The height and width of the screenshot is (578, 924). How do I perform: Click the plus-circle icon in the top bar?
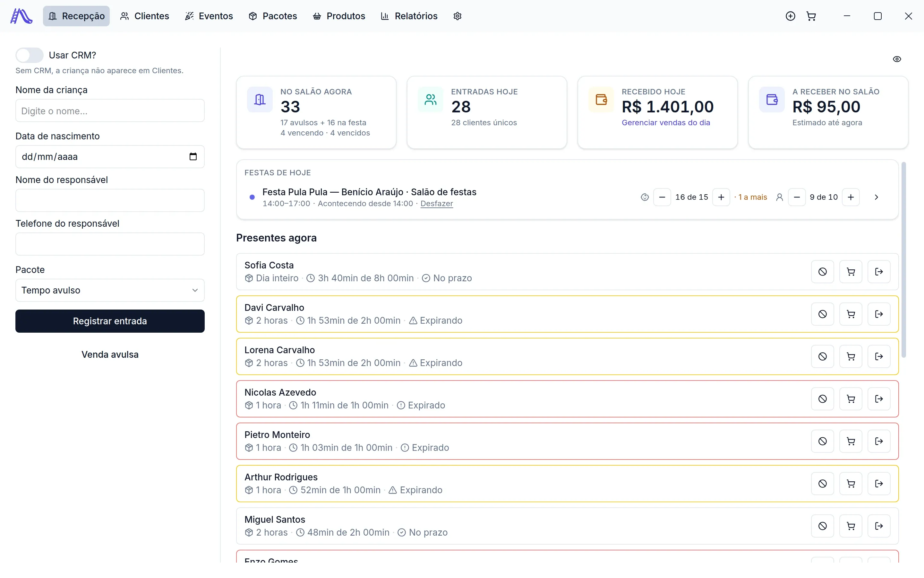pyautogui.click(x=790, y=16)
